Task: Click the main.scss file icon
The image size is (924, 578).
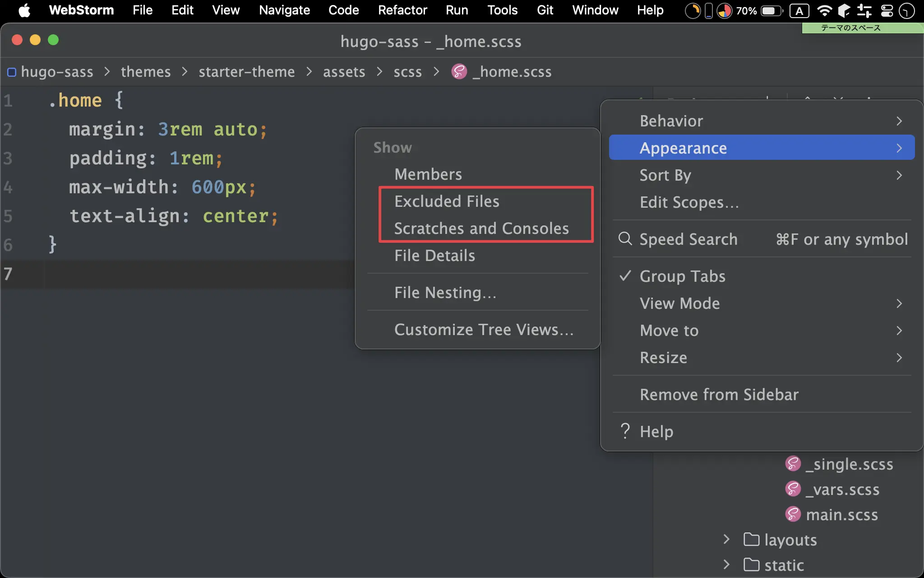Action: (x=793, y=514)
